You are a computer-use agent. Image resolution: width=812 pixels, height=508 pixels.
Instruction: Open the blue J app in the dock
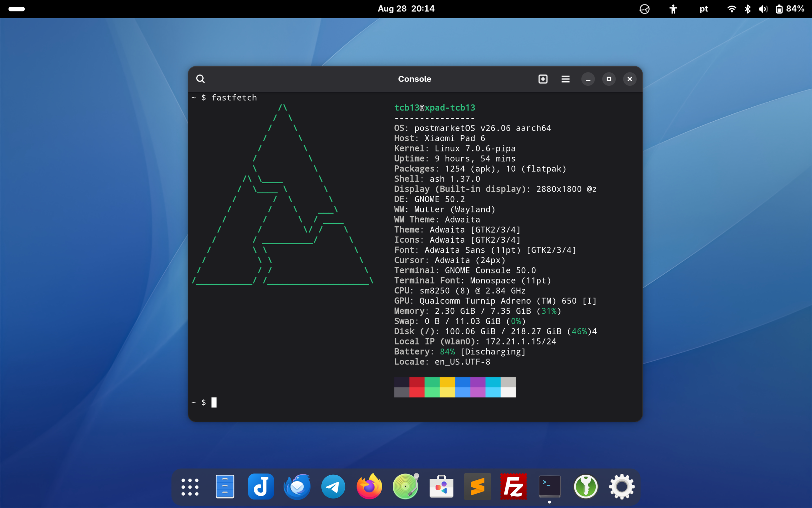(x=261, y=487)
